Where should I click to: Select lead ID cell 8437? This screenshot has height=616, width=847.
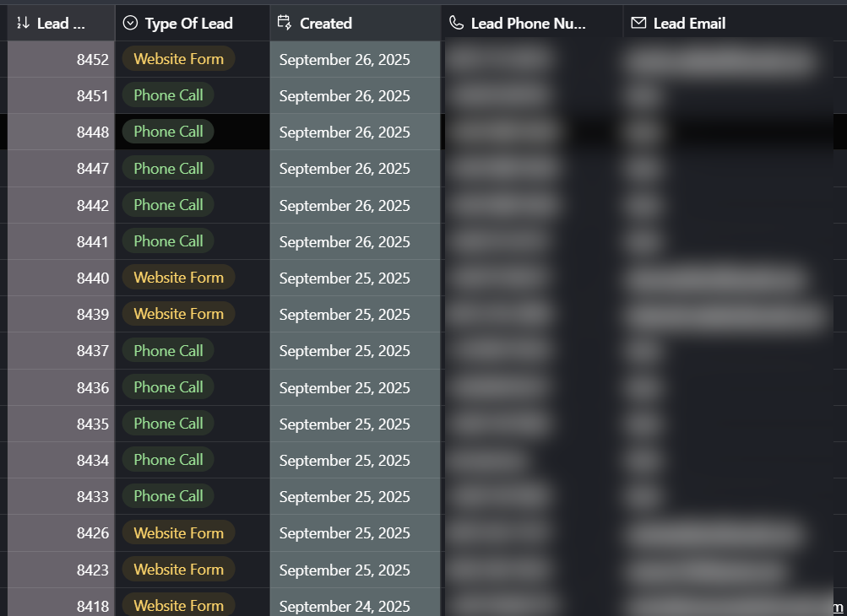pyautogui.click(x=92, y=351)
